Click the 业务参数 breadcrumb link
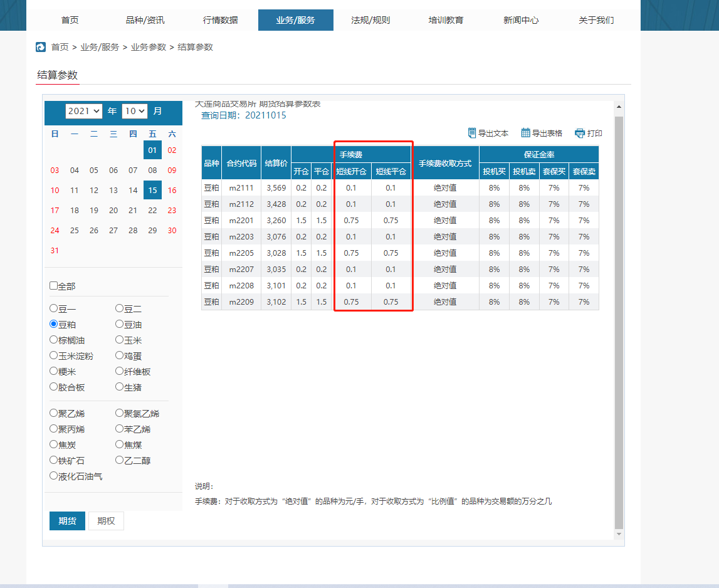The image size is (719, 588). point(149,47)
